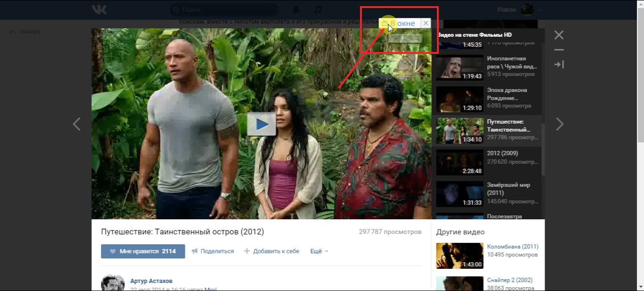The image size is (644, 291).
Task: Go to the next video with the right arrow
Action: pos(560,124)
